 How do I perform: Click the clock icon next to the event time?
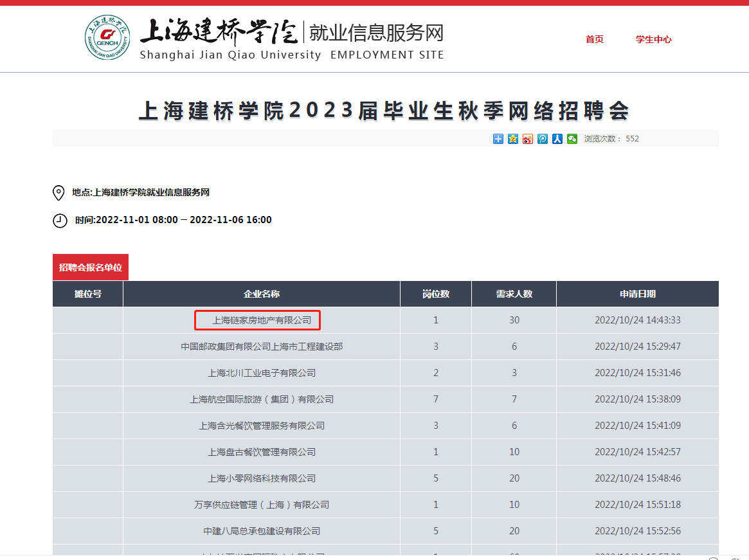pyautogui.click(x=58, y=221)
